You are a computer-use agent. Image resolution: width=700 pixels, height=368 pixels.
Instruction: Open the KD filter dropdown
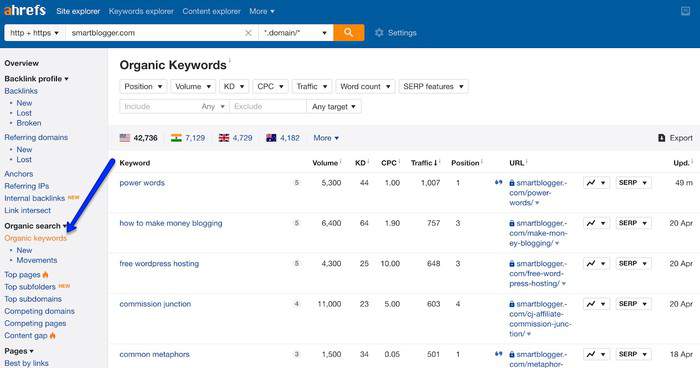click(234, 86)
